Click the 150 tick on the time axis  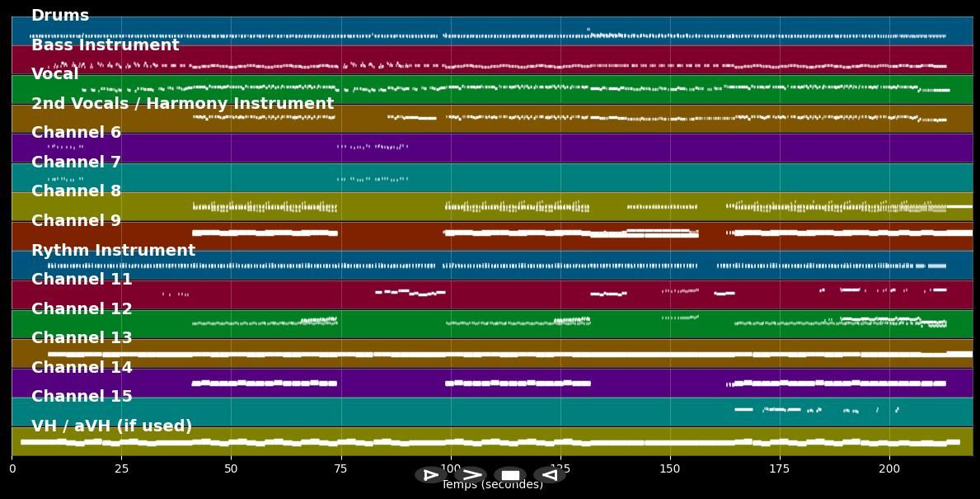pyautogui.click(x=670, y=469)
